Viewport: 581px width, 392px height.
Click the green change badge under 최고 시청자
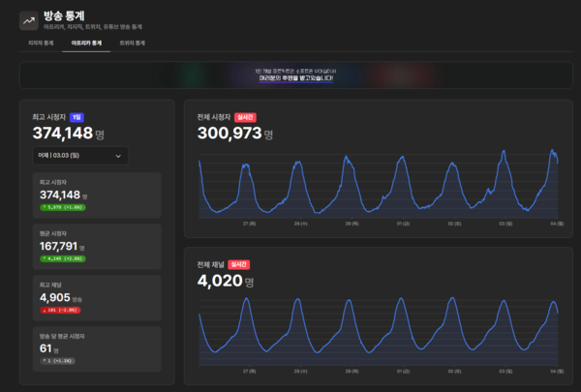pos(62,207)
